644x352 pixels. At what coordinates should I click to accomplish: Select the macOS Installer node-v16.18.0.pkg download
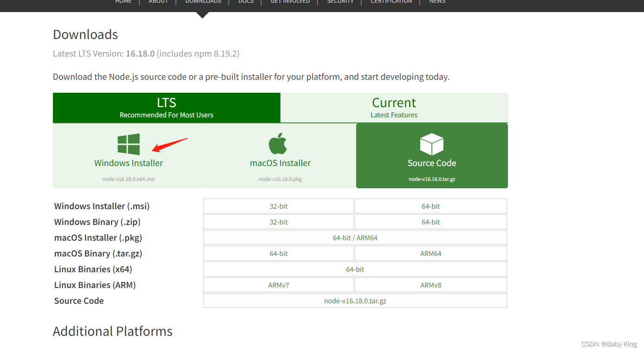(280, 163)
